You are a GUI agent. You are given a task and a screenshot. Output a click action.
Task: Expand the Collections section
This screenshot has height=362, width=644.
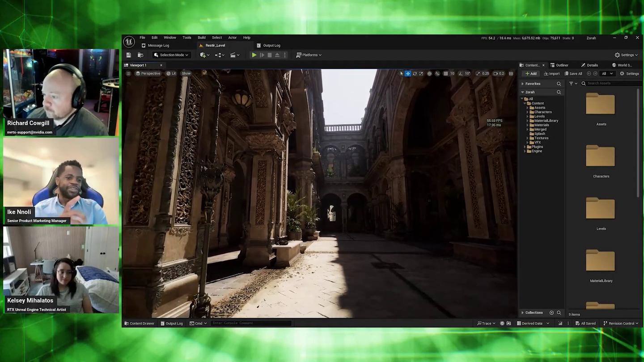coord(522,313)
